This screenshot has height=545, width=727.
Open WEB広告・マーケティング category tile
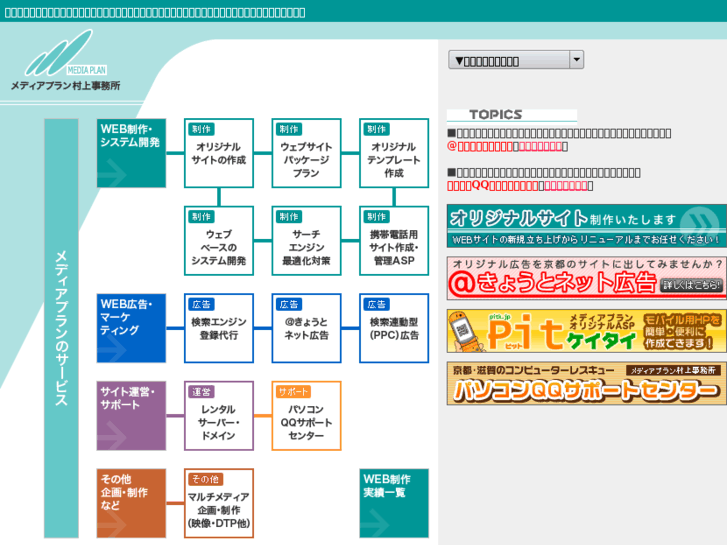131,328
